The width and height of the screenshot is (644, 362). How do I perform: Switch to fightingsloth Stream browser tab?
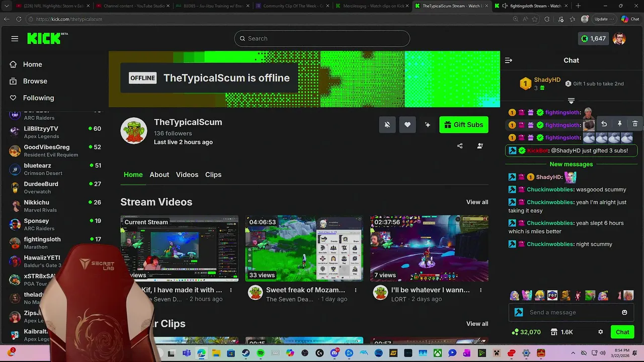[x=531, y=6]
